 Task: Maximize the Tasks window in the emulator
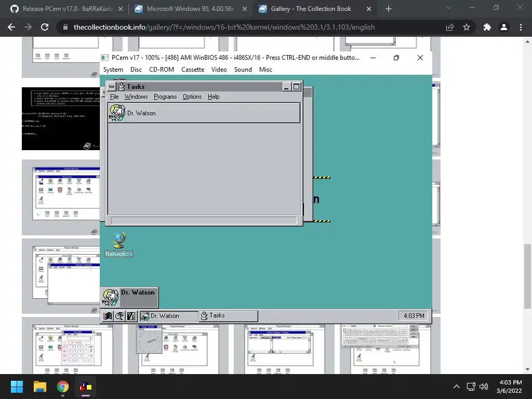(x=296, y=87)
